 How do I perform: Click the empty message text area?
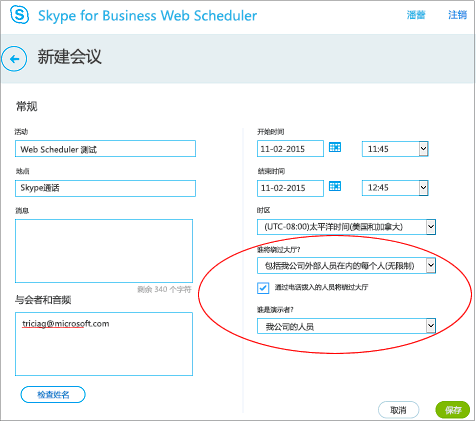(x=104, y=251)
